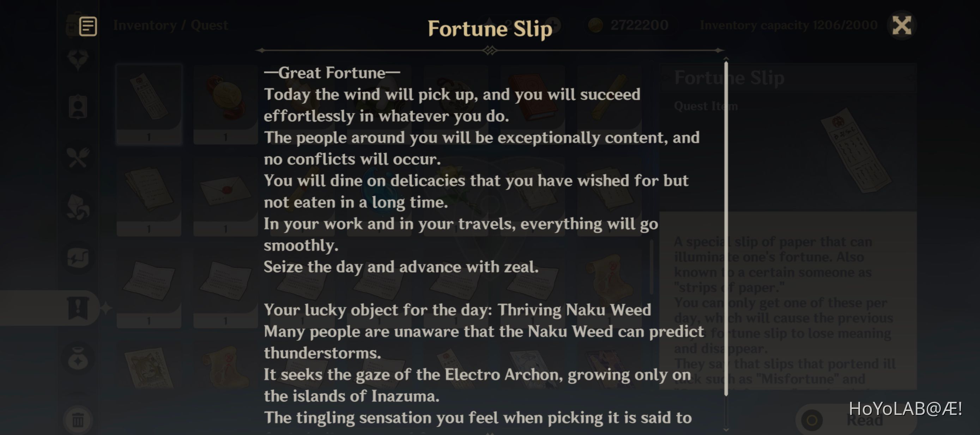Select the Gadgets category icon

(78, 258)
